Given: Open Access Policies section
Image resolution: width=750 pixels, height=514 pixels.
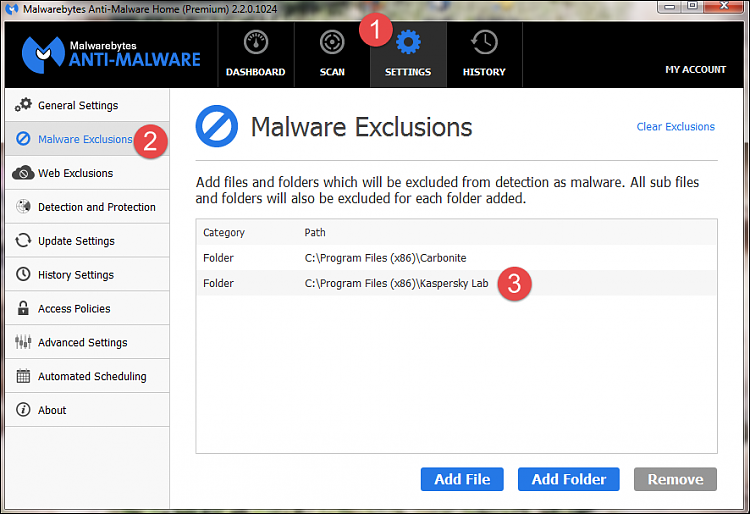Looking at the screenshot, I should click(x=87, y=308).
